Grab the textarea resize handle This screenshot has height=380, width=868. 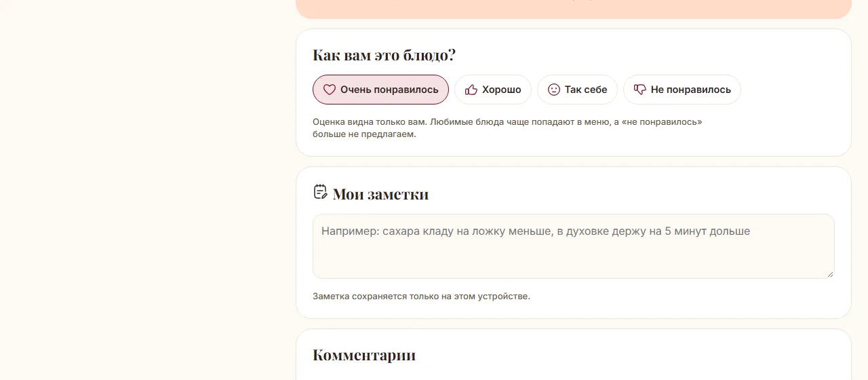[829, 273]
